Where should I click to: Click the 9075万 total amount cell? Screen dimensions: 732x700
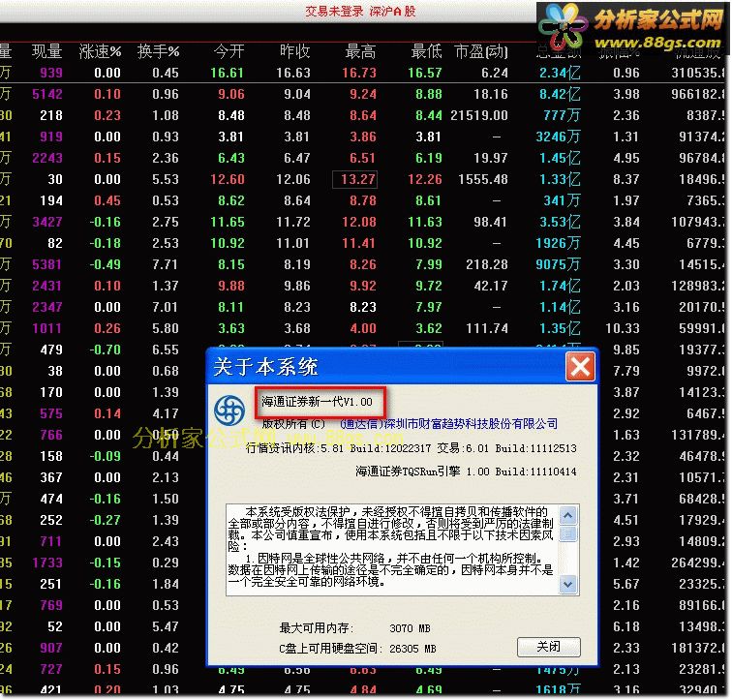[x=558, y=264]
